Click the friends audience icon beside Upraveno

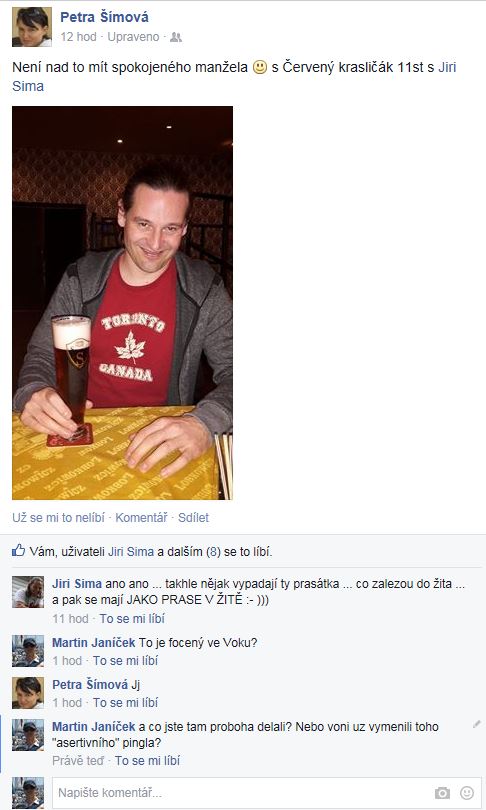point(176,37)
